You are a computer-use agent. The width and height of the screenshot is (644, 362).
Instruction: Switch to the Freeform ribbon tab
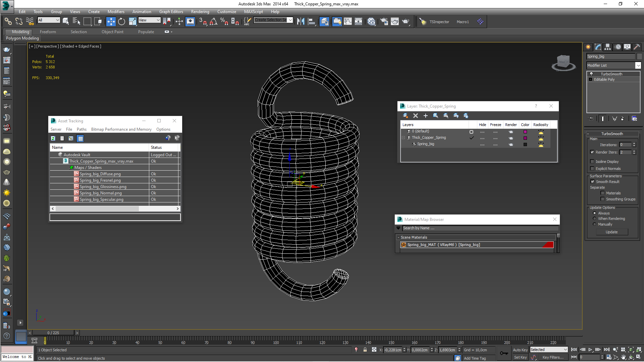[48, 32]
